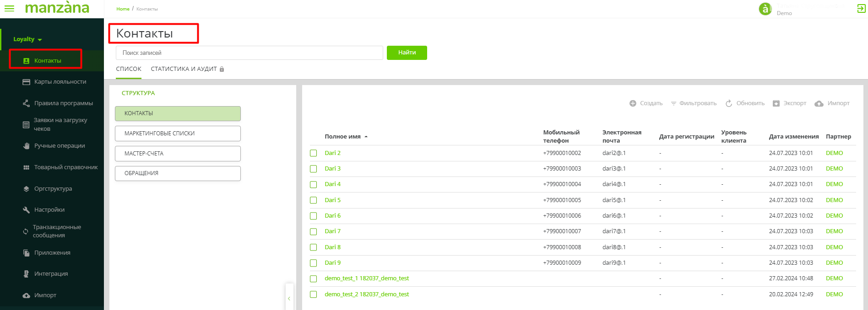Check the box for Dari 2
This screenshot has width=868, height=310.
tap(313, 153)
